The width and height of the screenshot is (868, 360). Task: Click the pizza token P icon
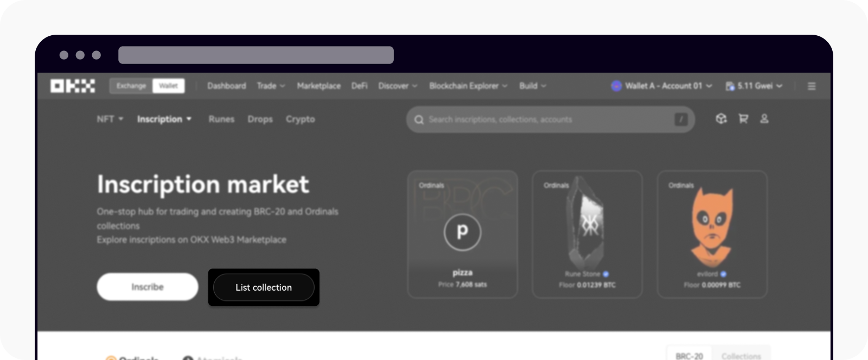tap(462, 232)
